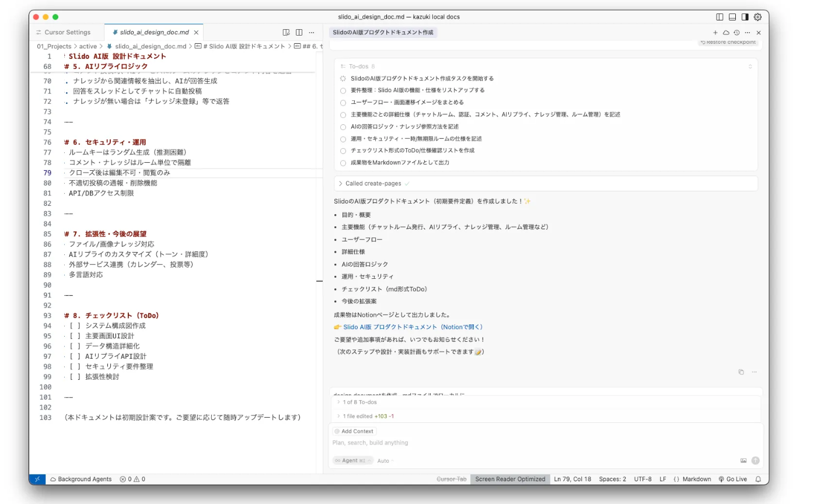Screen dimensions: 817x504
Task: Toggle the Cursor Tab status bar item
Action: 452,479
